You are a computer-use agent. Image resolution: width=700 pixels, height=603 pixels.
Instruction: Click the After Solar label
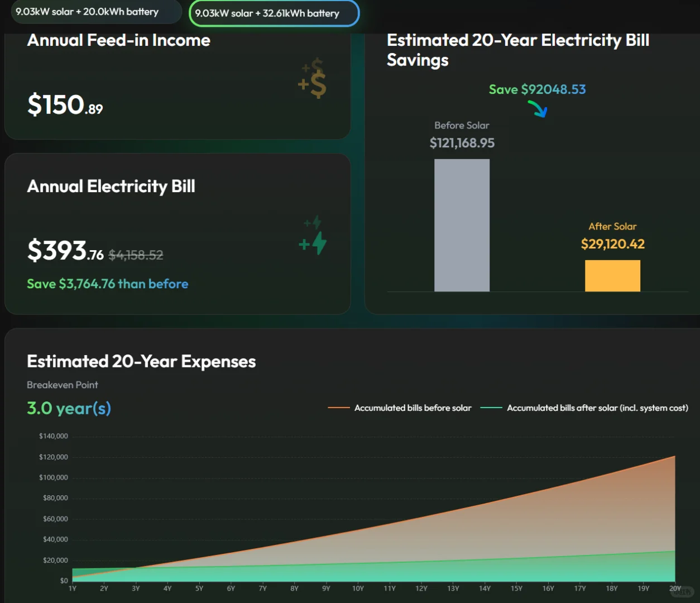click(x=612, y=227)
